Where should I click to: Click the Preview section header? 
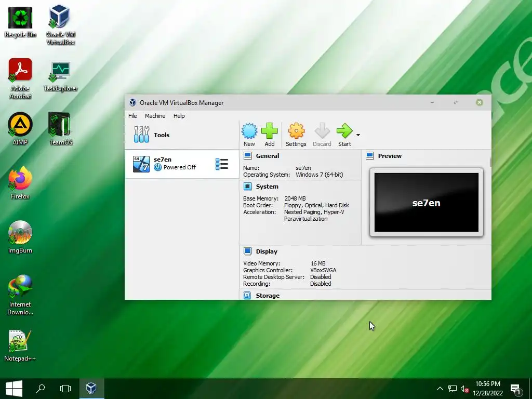(x=390, y=156)
